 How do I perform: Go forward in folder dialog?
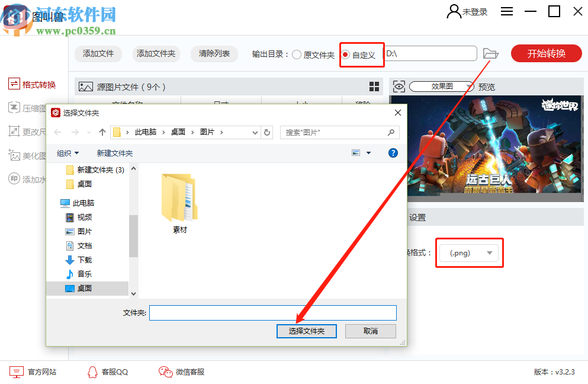pyautogui.click(x=75, y=132)
